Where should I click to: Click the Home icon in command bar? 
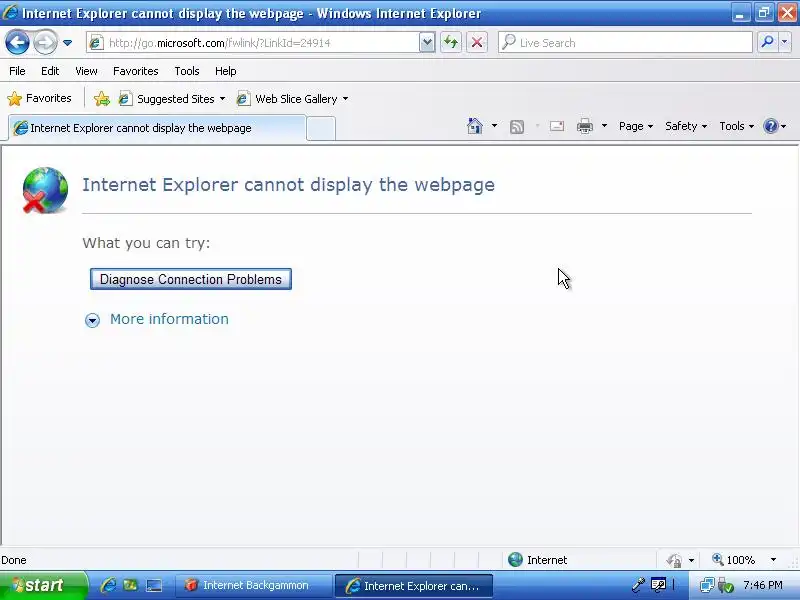pos(475,126)
